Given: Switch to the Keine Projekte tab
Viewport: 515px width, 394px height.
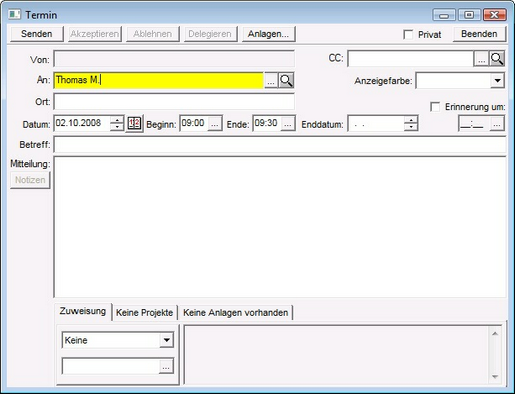Looking at the screenshot, I should [144, 313].
